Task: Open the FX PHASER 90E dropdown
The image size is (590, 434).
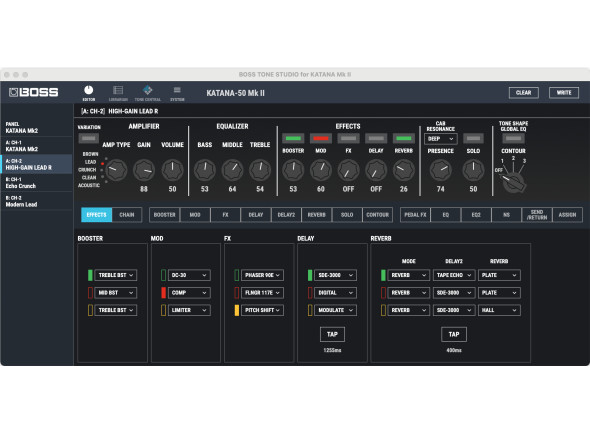Action: pyautogui.click(x=262, y=275)
